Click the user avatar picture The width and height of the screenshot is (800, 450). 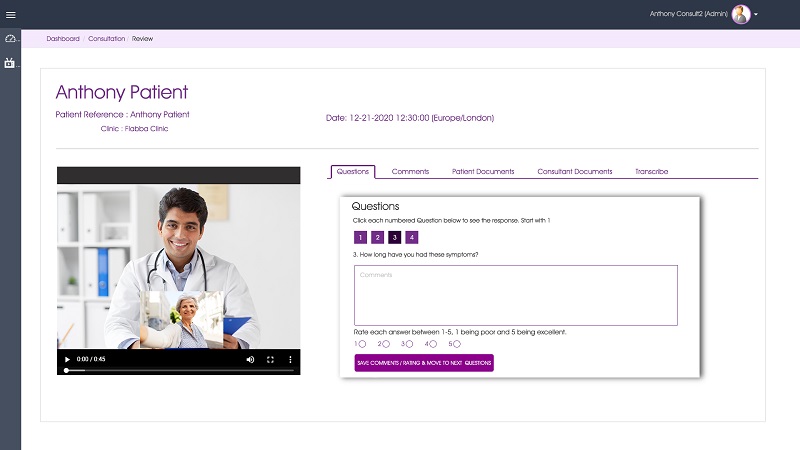tap(741, 14)
